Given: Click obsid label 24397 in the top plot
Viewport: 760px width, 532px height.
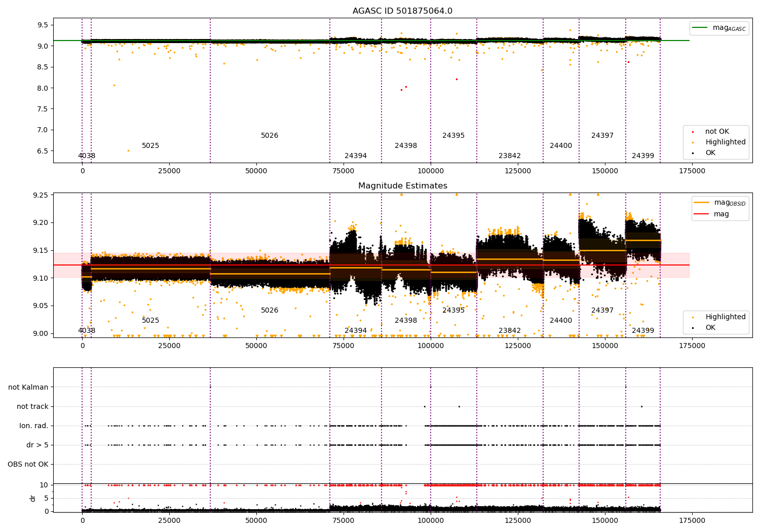Looking at the screenshot, I should click(x=602, y=136).
